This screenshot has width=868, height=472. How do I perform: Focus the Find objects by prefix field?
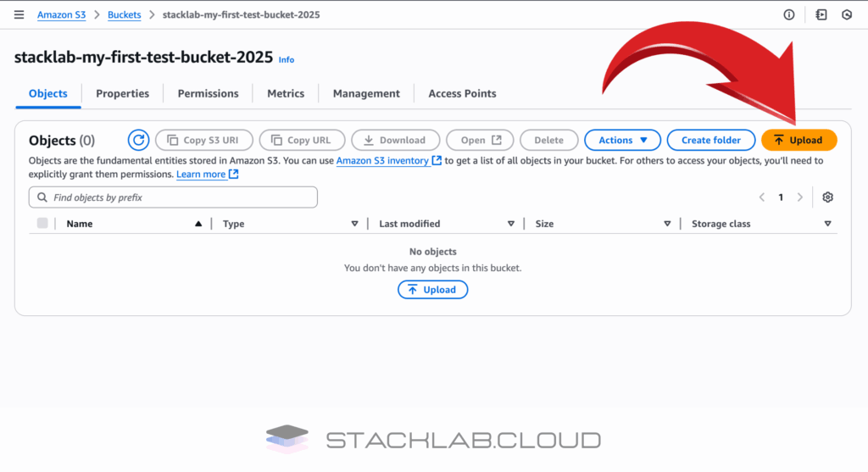(x=173, y=197)
